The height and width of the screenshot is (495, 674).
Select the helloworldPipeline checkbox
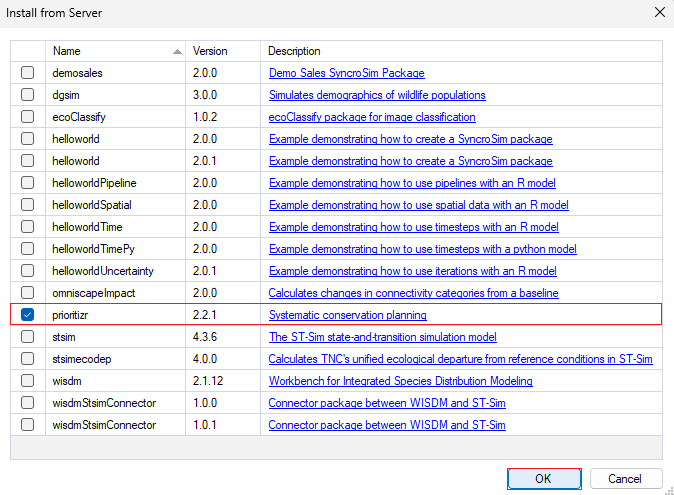(x=28, y=182)
